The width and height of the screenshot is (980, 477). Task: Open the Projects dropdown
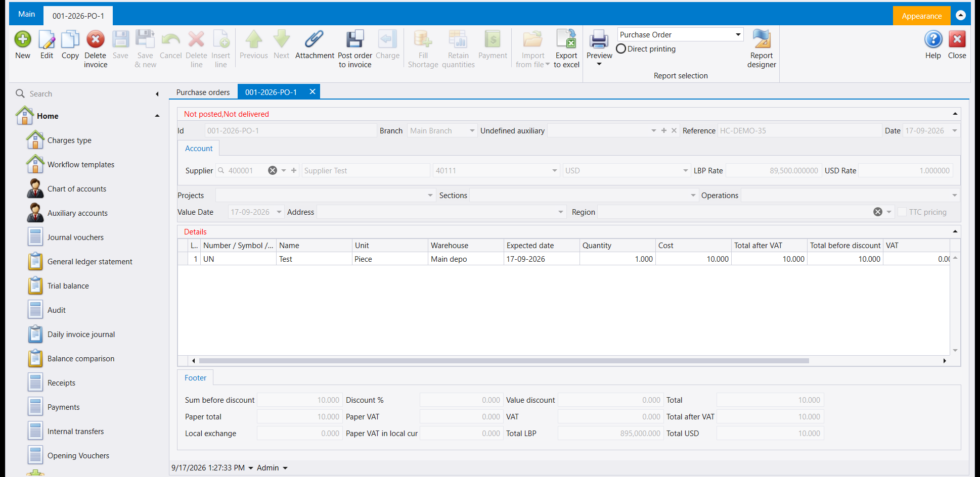pos(430,196)
